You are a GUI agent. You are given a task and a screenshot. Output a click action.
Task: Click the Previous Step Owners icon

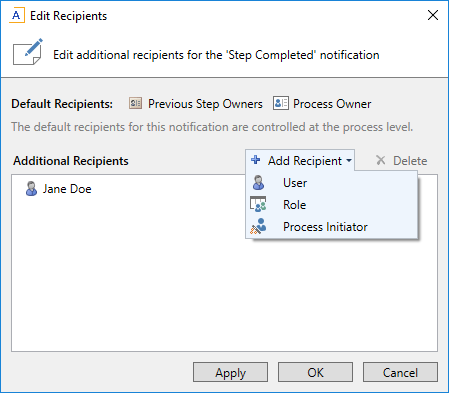click(x=135, y=103)
